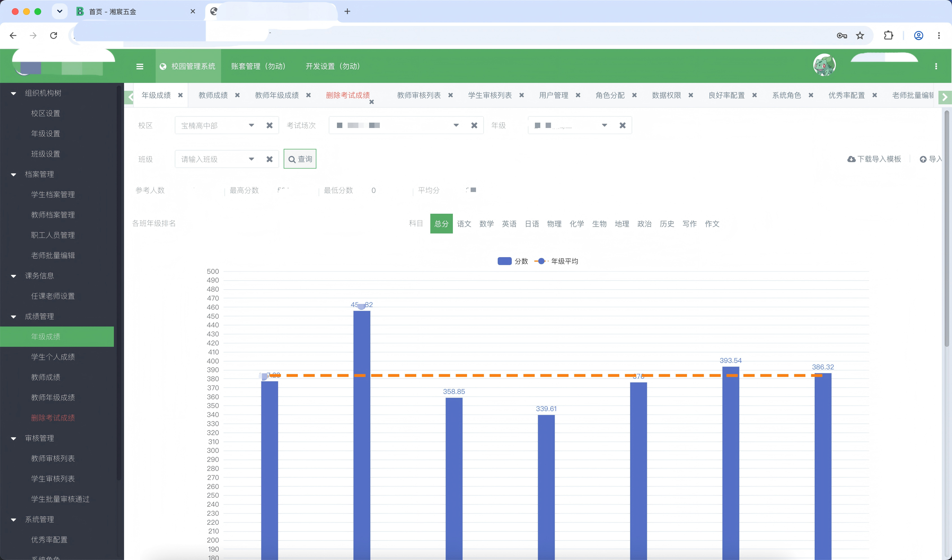The width and height of the screenshot is (952, 560).
Task: Close the 教师成绩 tab
Action: point(237,95)
